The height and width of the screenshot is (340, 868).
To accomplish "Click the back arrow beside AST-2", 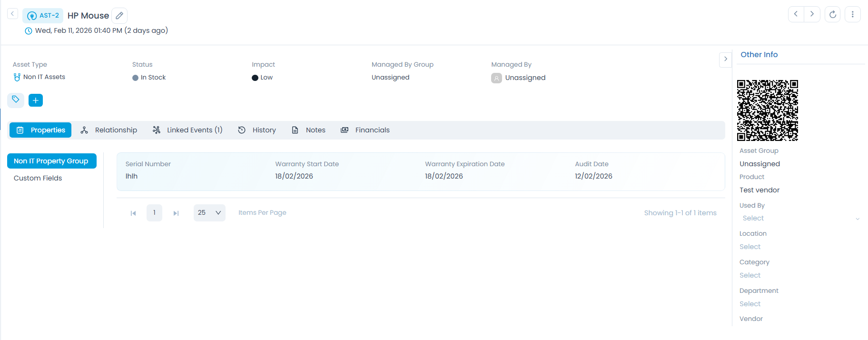I will coord(12,14).
